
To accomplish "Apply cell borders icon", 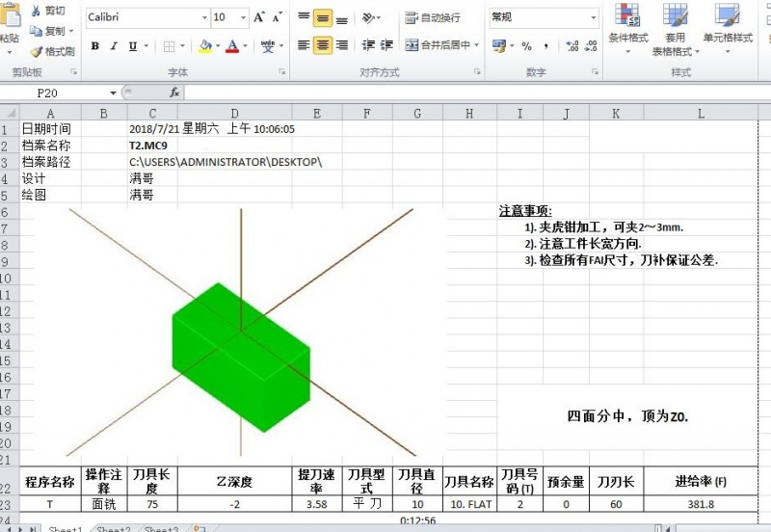I will (x=170, y=46).
